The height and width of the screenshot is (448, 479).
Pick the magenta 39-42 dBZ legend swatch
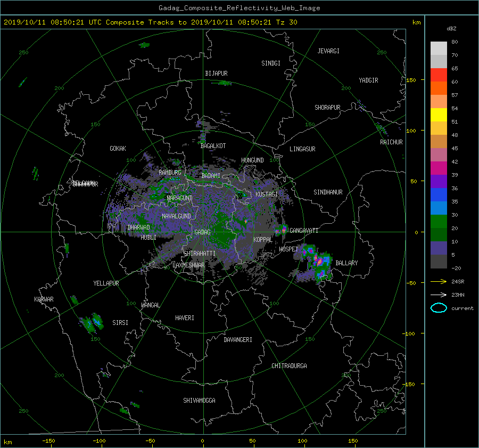(x=439, y=168)
